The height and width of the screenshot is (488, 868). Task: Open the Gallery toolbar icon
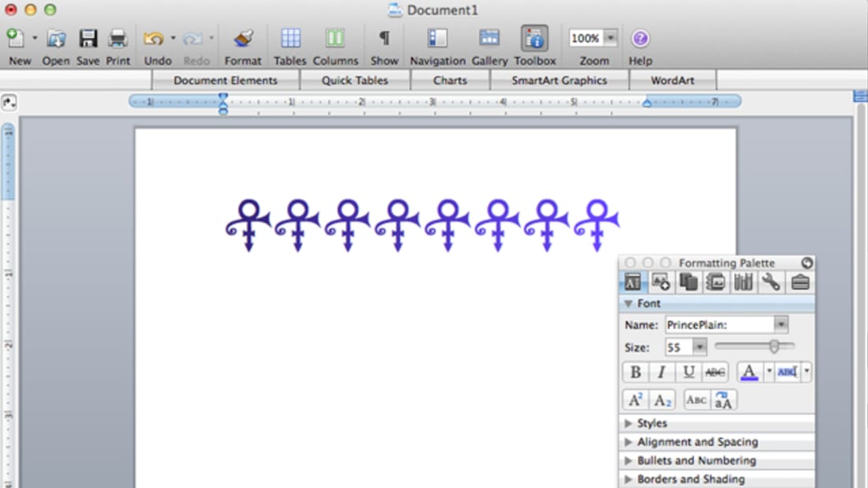point(489,39)
